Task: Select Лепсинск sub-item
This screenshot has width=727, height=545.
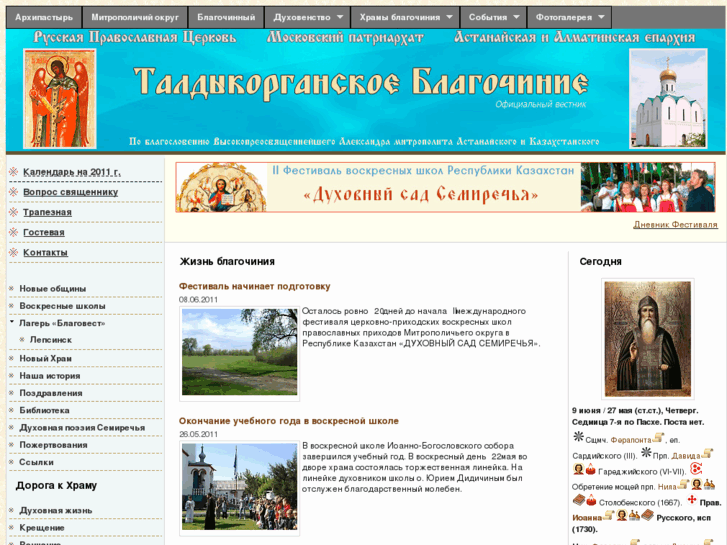Action: tap(51, 340)
